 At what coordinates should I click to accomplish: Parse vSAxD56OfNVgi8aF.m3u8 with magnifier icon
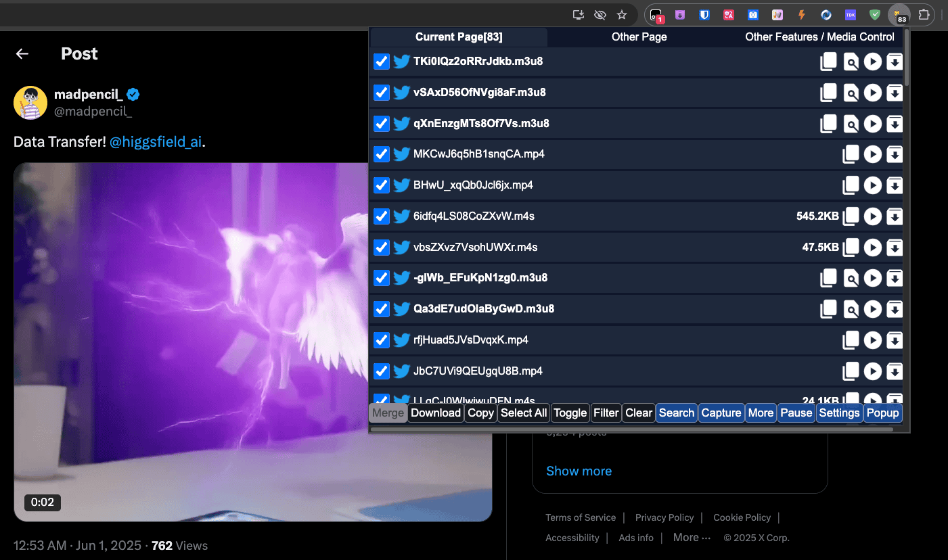point(851,93)
